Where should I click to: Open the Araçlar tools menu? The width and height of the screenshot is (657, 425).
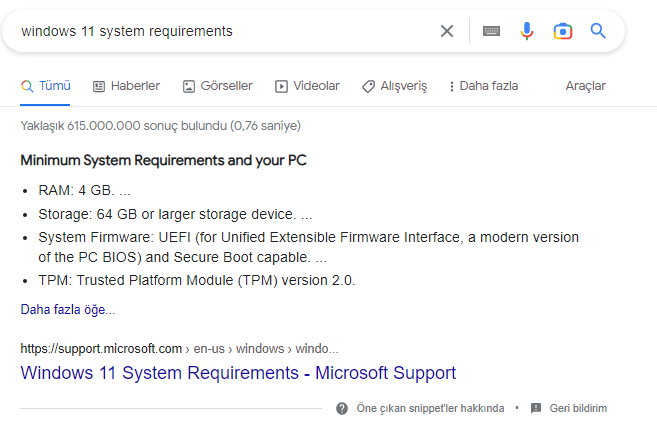585,86
